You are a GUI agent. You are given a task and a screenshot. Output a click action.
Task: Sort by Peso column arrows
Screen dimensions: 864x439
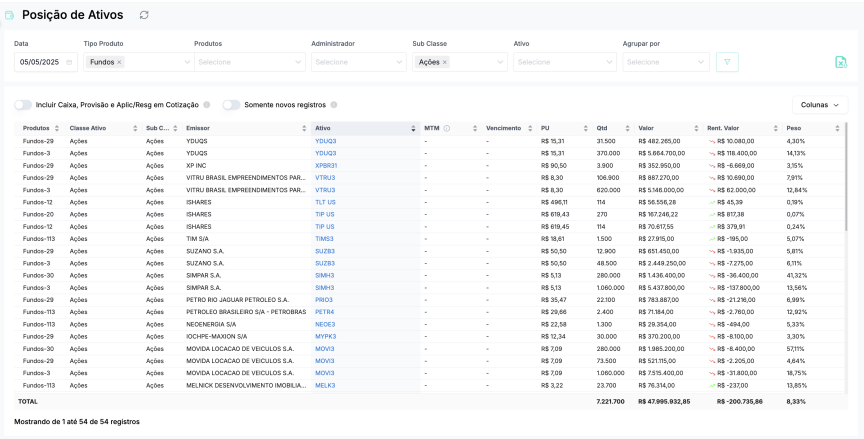838,128
